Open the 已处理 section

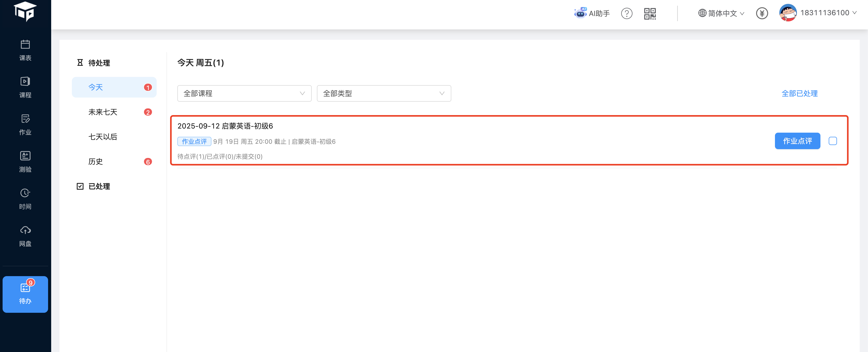pos(99,186)
